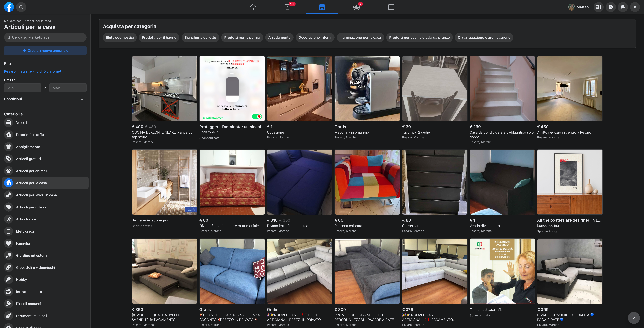Click the Max price field
Image resolution: width=644 pixels, height=328 pixels.
[x=68, y=88]
